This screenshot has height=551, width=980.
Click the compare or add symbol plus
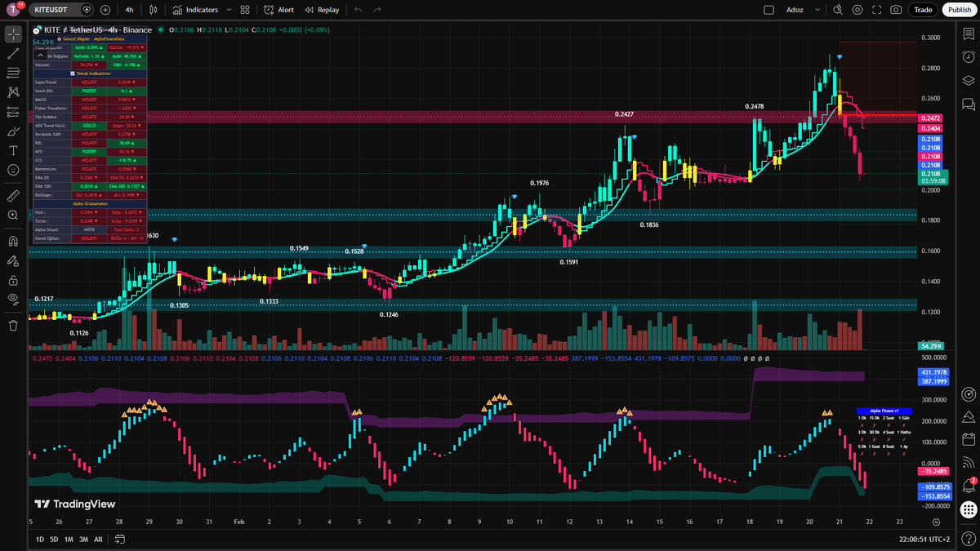tap(106, 10)
